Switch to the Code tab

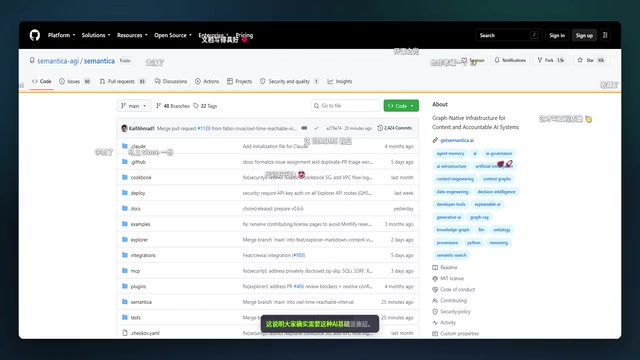42,81
